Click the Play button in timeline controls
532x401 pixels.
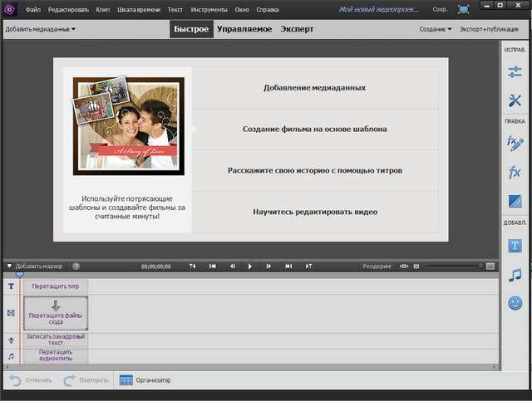click(x=249, y=267)
